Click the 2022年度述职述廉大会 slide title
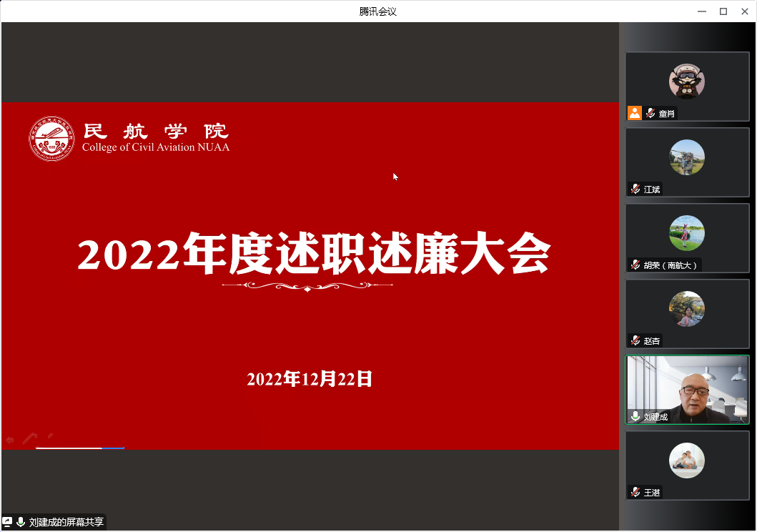The image size is (757, 532). (x=314, y=253)
